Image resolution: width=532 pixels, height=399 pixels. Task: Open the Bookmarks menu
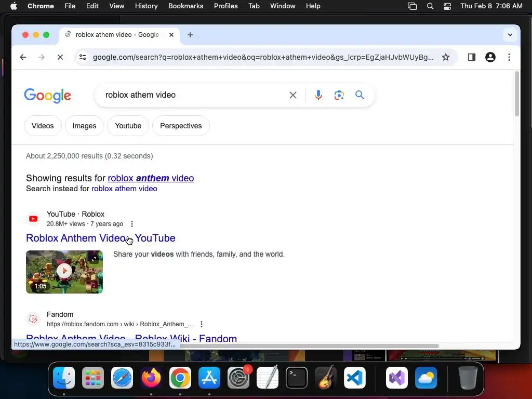pyautogui.click(x=185, y=6)
